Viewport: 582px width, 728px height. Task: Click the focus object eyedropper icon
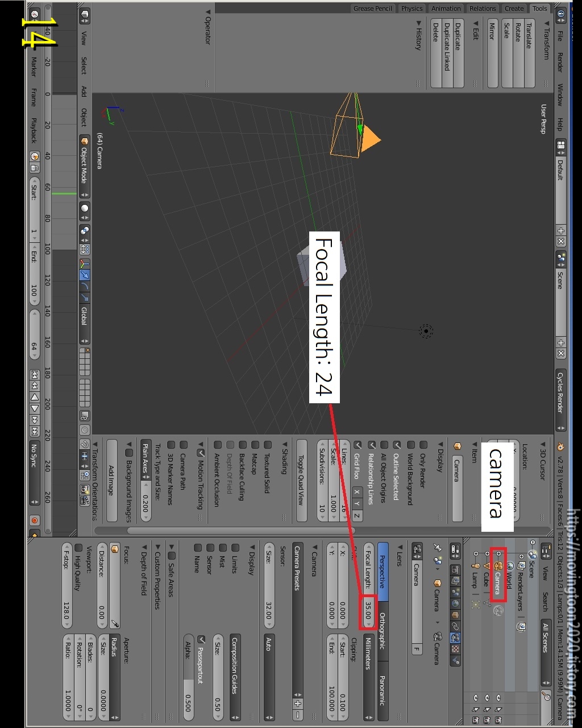(114, 624)
